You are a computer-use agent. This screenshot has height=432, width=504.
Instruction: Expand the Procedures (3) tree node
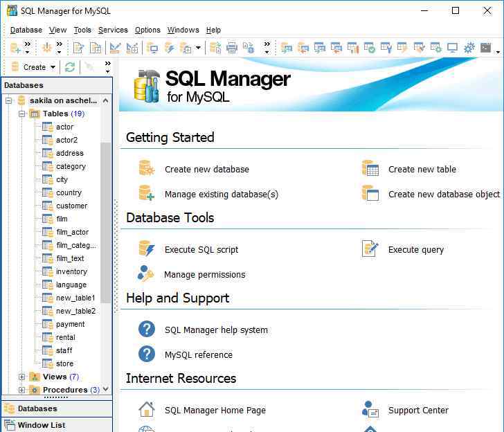point(21,390)
